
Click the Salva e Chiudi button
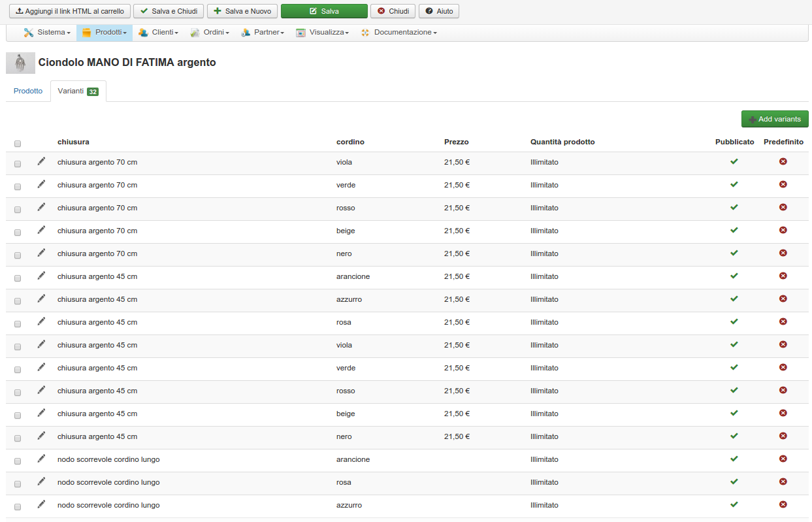coord(169,11)
